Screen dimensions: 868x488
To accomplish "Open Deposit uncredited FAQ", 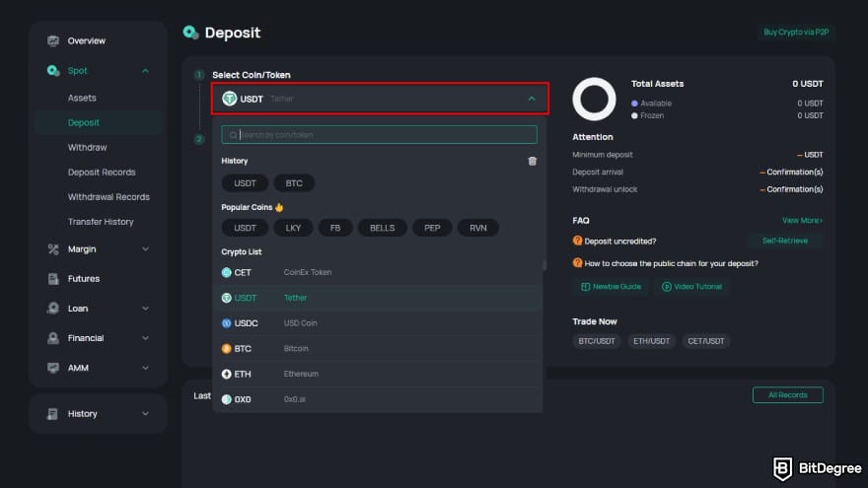I will point(620,242).
